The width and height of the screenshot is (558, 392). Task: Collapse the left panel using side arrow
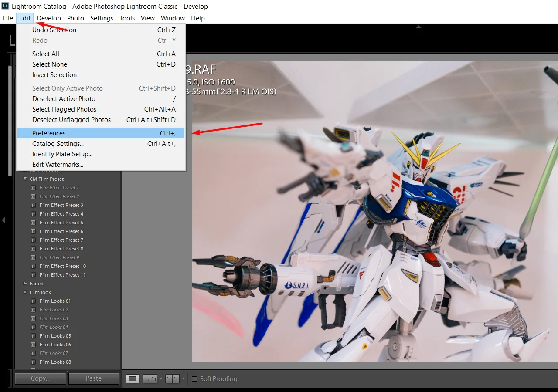coord(3,220)
